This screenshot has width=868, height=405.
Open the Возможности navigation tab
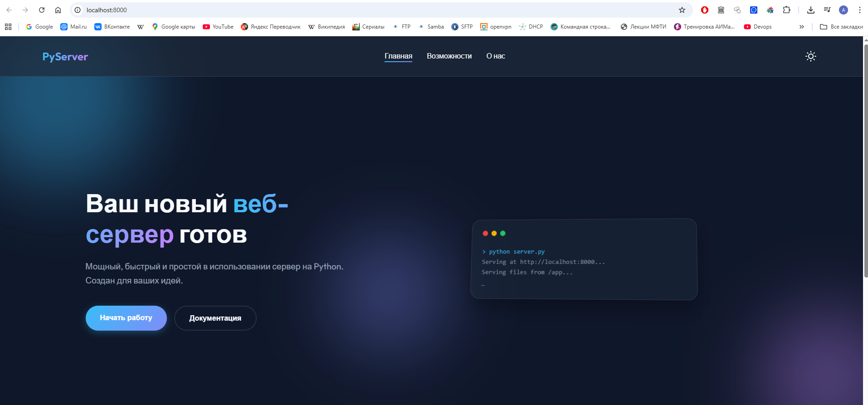[449, 56]
